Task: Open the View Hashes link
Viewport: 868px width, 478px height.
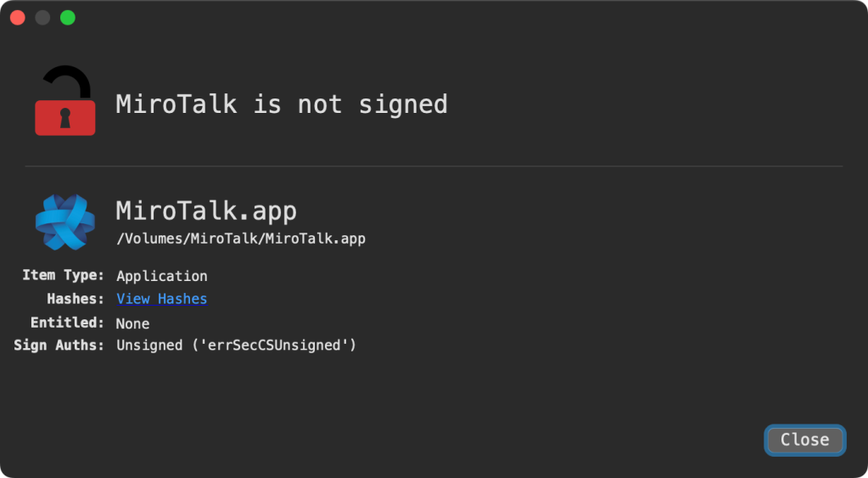Action: point(161,299)
